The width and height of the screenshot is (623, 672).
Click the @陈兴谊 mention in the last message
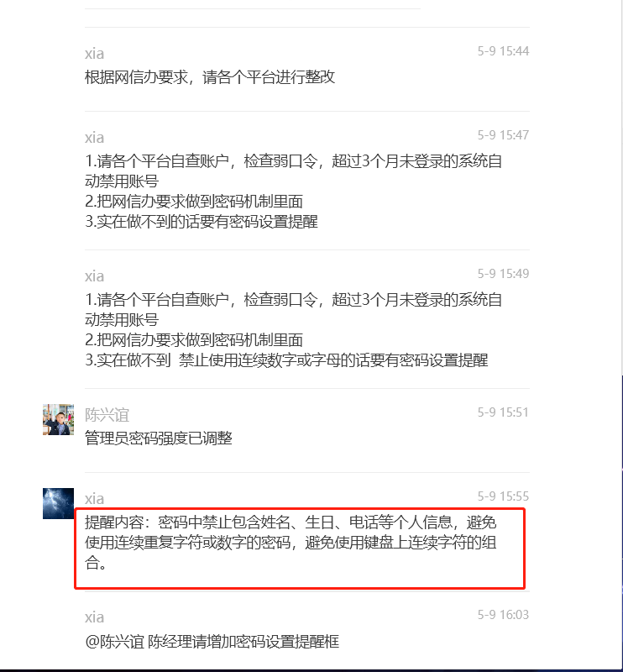point(114,642)
